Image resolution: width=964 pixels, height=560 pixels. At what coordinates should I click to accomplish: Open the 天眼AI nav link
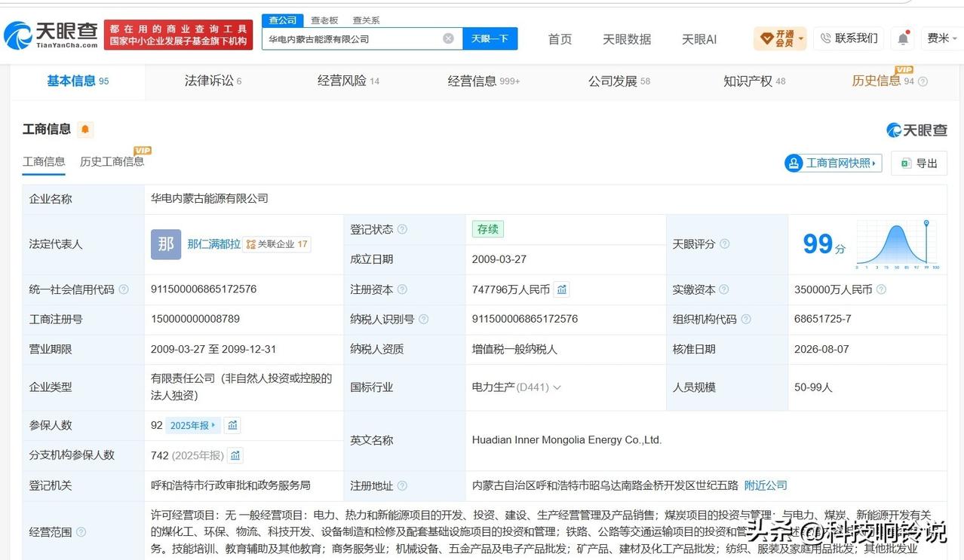(x=699, y=39)
